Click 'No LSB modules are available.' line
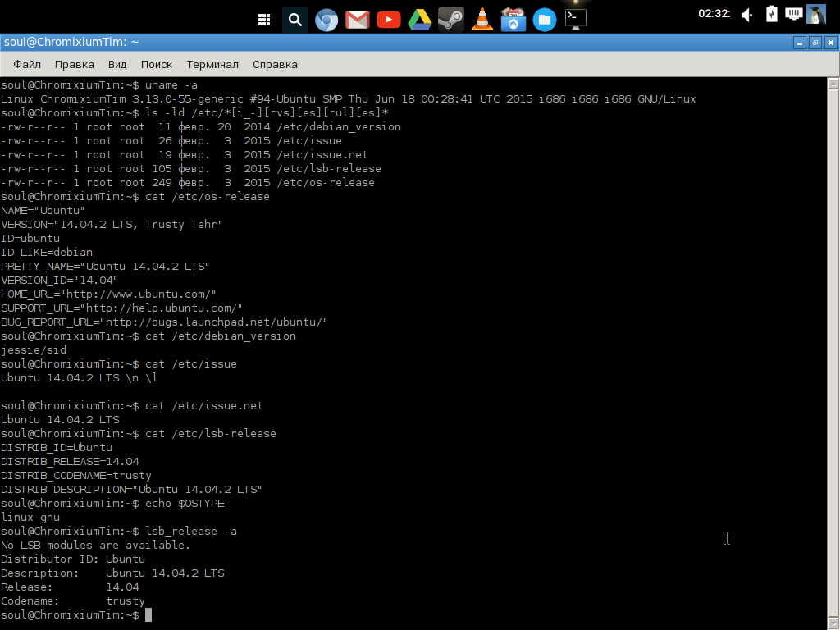Viewport: 840px width, 630px height. coord(95,545)
